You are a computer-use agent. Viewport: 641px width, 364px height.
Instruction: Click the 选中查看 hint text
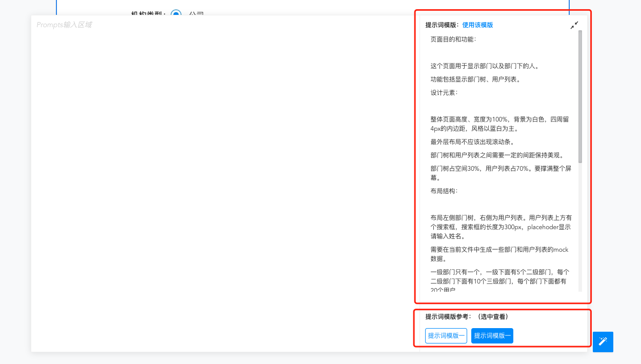[491, 316]
